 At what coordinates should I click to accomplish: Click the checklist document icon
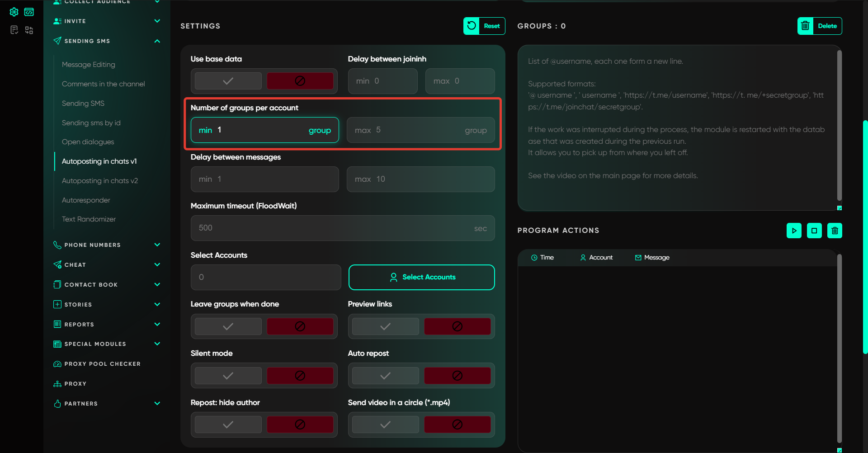(14, 30)
